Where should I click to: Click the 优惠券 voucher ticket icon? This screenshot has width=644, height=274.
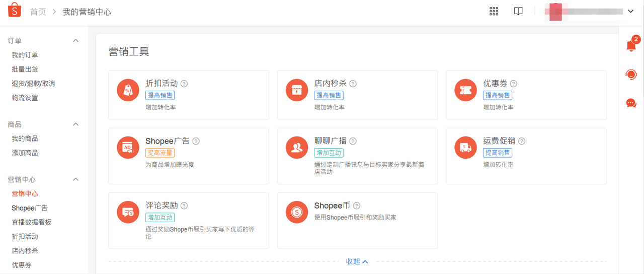(x=466, y=90)
